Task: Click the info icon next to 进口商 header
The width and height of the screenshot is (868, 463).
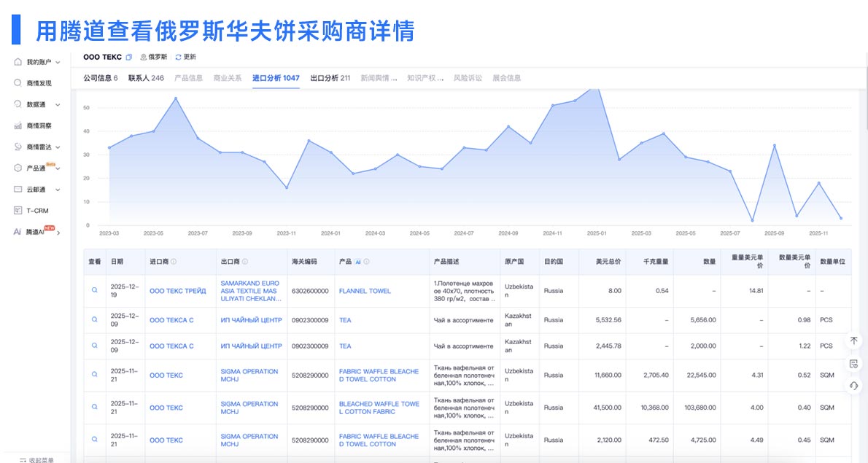Action: [x=174, y=262]
